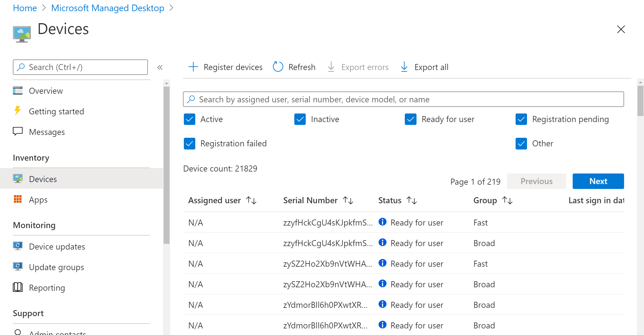Click the Apps grid icon

click(x=18, y=199)
